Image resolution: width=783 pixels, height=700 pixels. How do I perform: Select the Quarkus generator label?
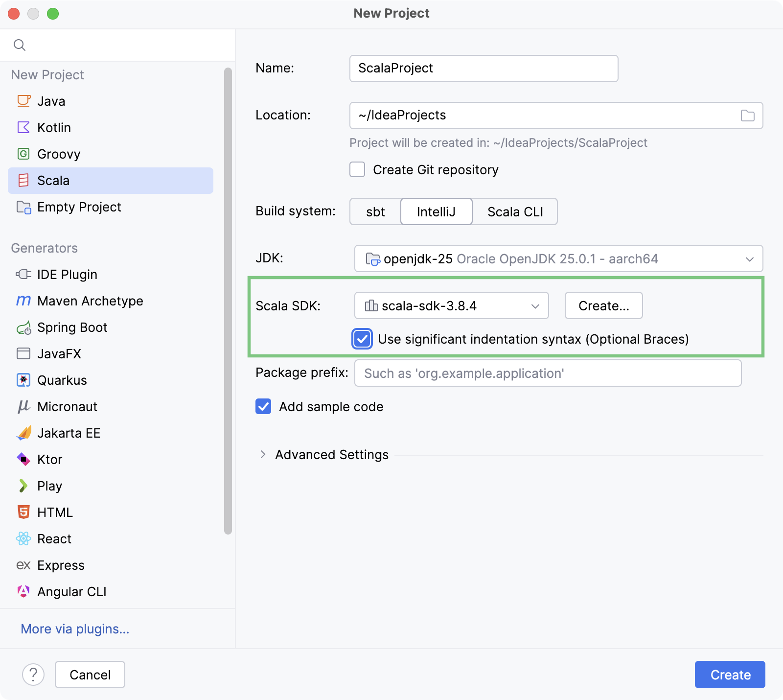[62, 380]
